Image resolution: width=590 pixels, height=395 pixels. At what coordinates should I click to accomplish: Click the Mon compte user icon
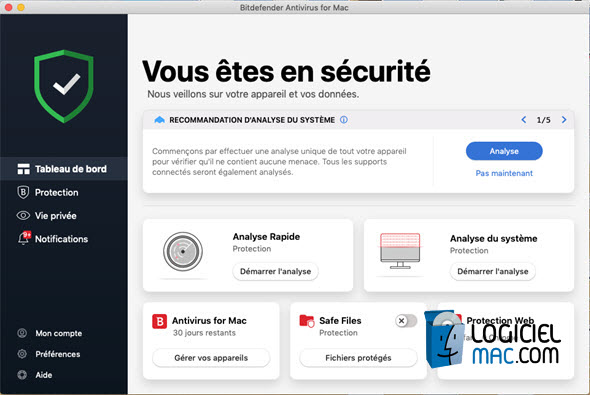point(22,333)
